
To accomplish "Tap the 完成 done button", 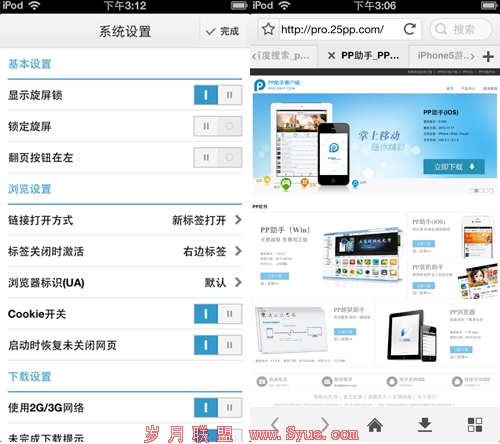I will point(222,32).
